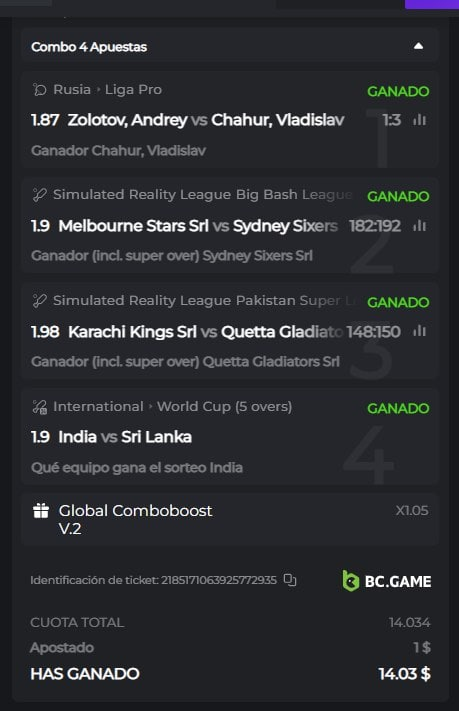The height and width of the screenshot is (711, 459).
Task: Copy the ticket identification number
Action: [290, 580]
